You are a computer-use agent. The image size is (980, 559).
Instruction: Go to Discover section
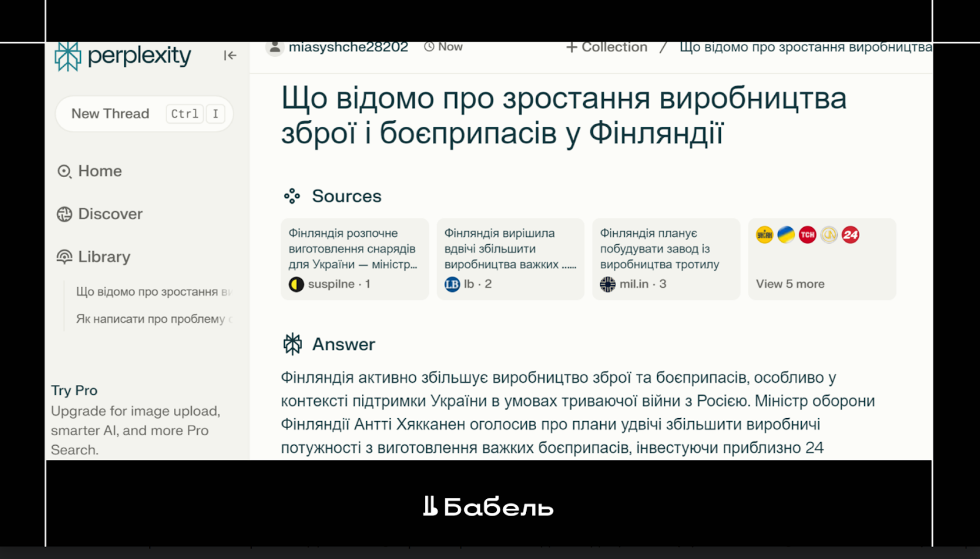click(100, 214)
